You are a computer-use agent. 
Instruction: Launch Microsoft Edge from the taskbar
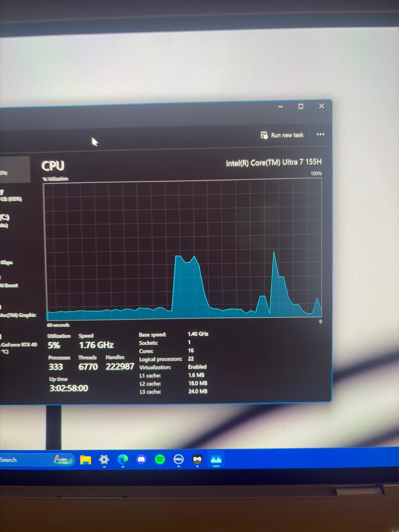click(123, 460)
